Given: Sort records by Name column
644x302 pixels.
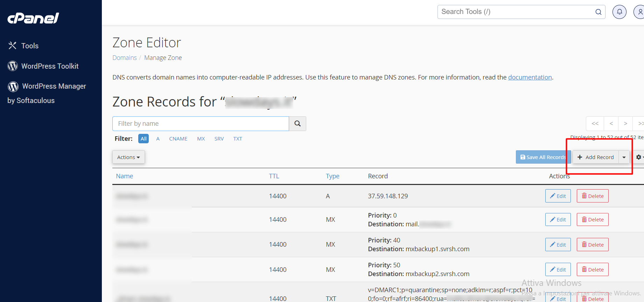Looking at the screenshot, I should pos(124,176).
